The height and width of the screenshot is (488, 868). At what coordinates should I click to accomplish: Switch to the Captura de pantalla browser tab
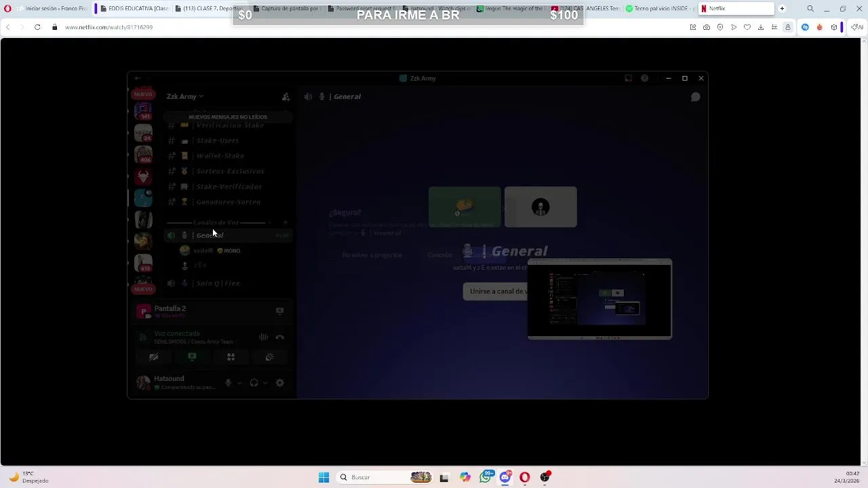285,9
